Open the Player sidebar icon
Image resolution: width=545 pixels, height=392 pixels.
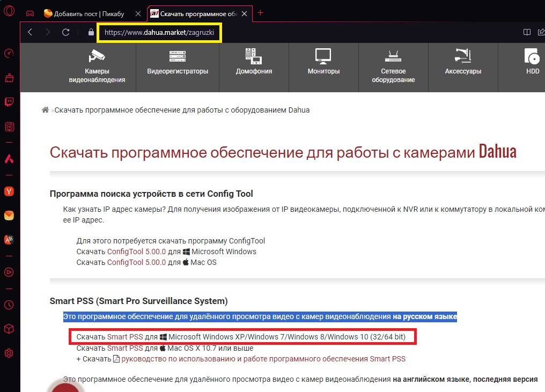click(9, 272)
